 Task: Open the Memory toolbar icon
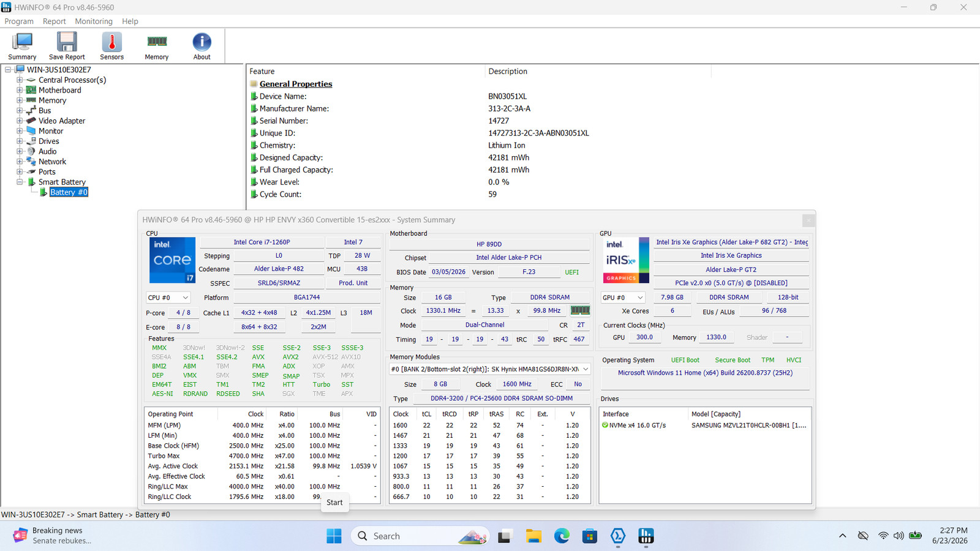coord(157,46)
